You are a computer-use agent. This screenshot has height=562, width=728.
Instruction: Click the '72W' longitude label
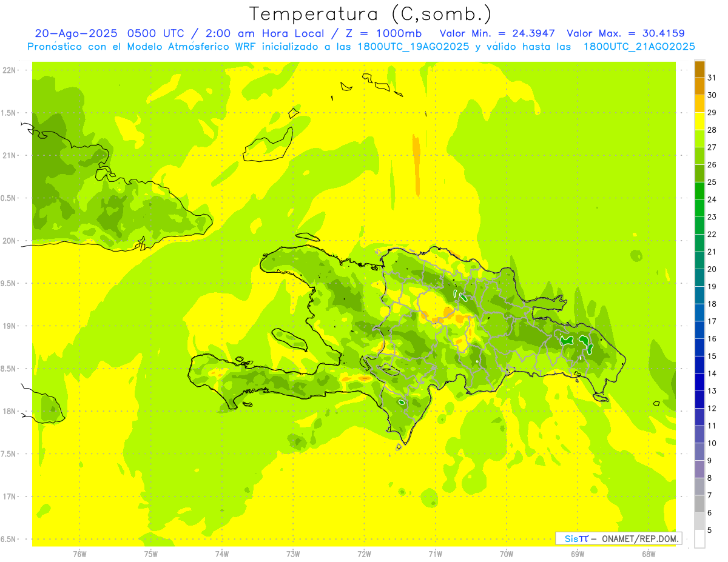coord(364,554)
